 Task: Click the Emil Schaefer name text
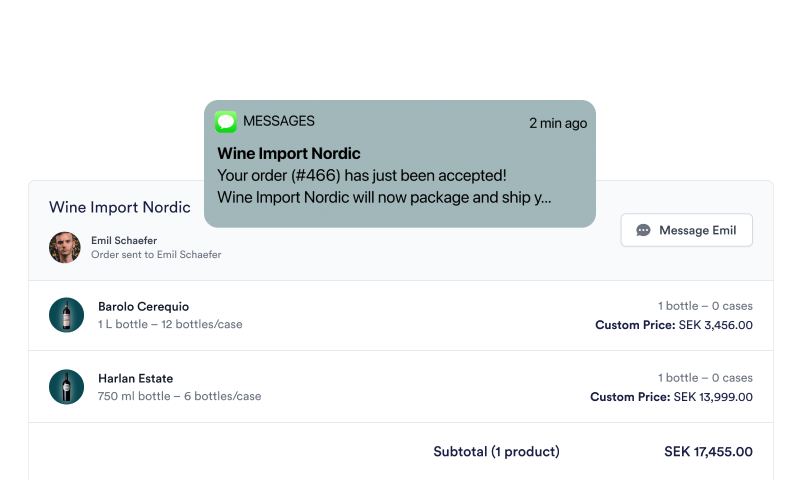click(124, 240)
